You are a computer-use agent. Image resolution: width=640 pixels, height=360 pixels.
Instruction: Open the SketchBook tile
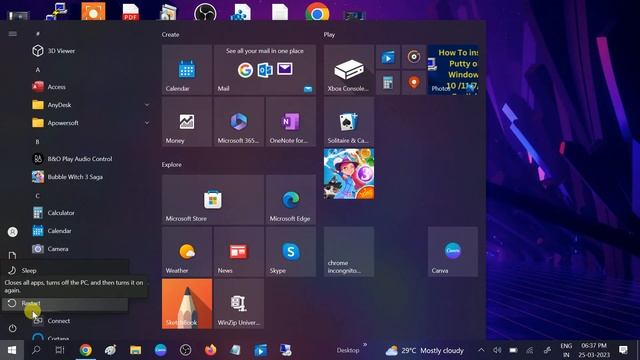click(x=187, y=304)
